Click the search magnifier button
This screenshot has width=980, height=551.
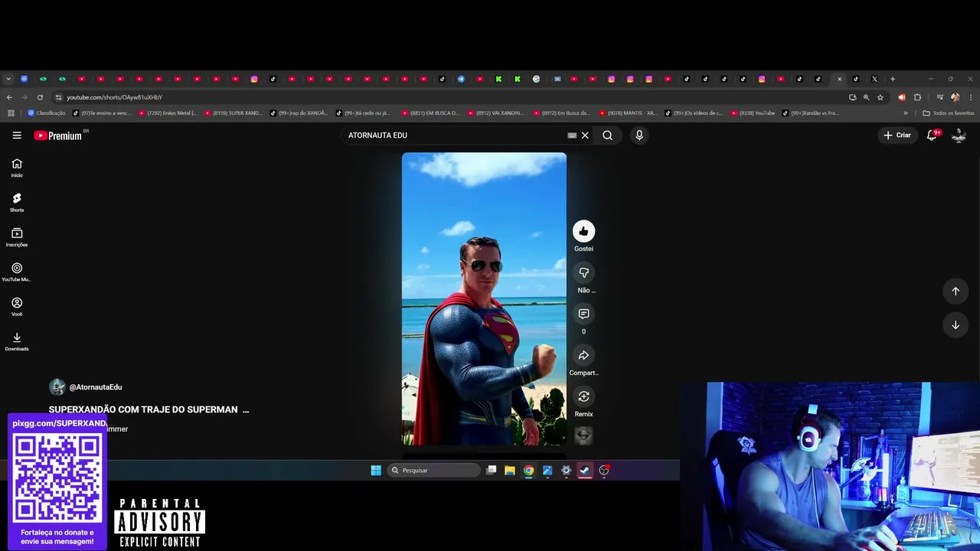(x=607, y=135)
